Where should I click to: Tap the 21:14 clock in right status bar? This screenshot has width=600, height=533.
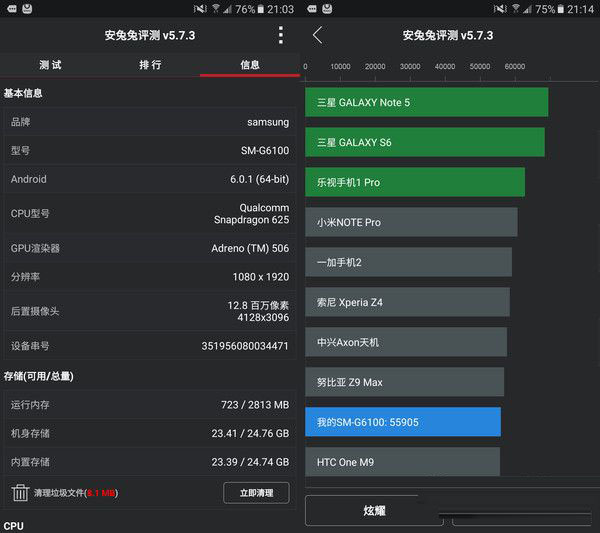[580, 9]
